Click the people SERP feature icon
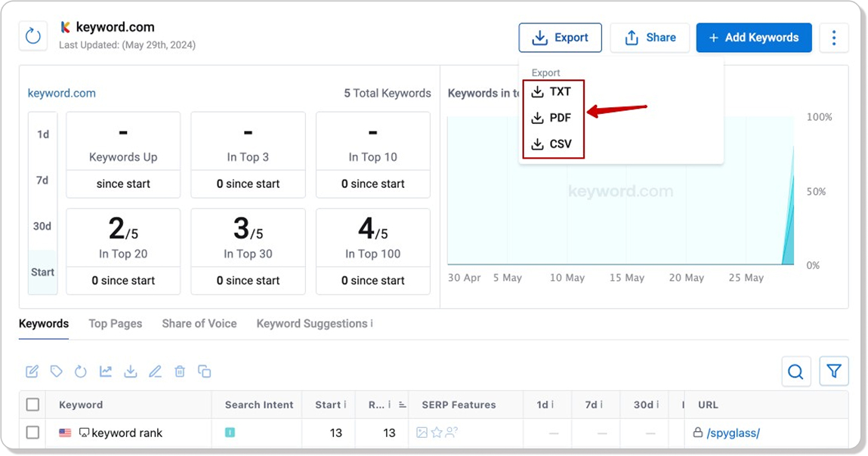The height and width of the screenshot is (456, 868). [x=452, y=432]
